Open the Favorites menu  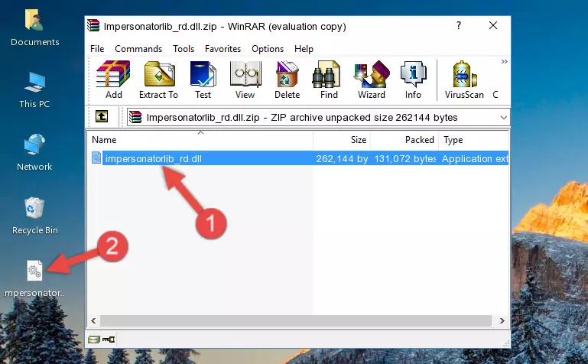pos(223,49)
